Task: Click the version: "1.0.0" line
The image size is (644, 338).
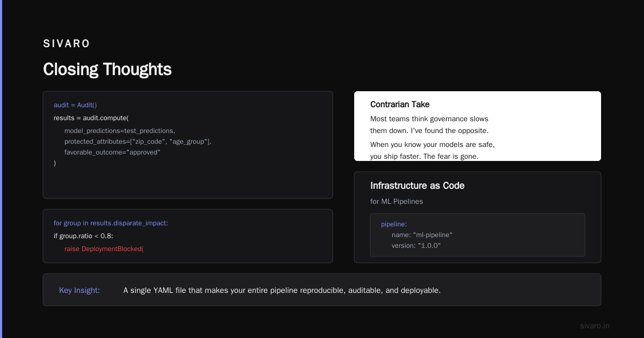Action: 416,245
